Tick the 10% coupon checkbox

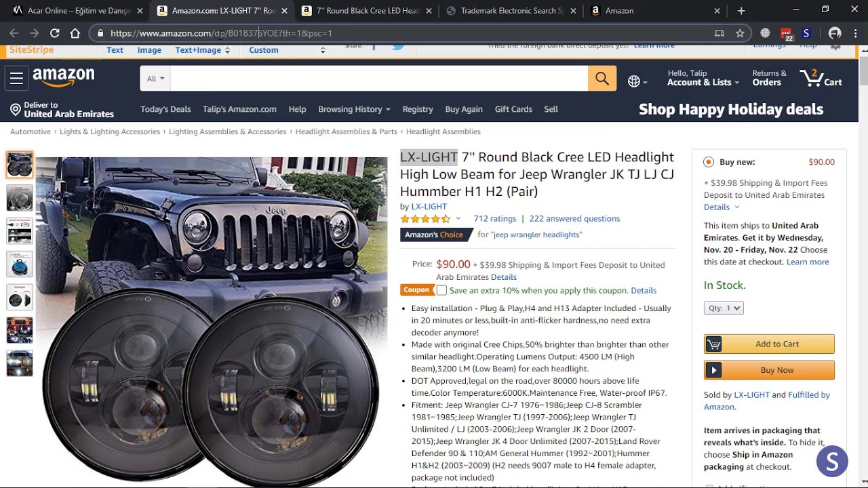point(441,290)
